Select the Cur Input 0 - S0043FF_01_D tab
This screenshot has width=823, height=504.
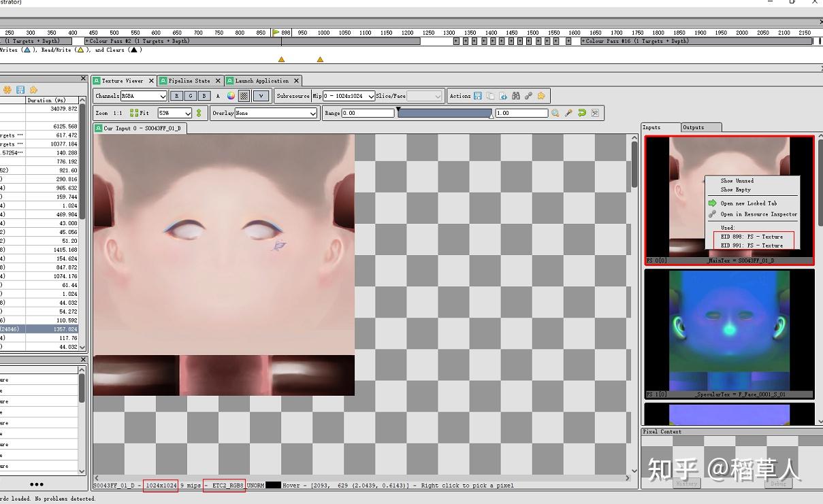click(x=139, y=128)
